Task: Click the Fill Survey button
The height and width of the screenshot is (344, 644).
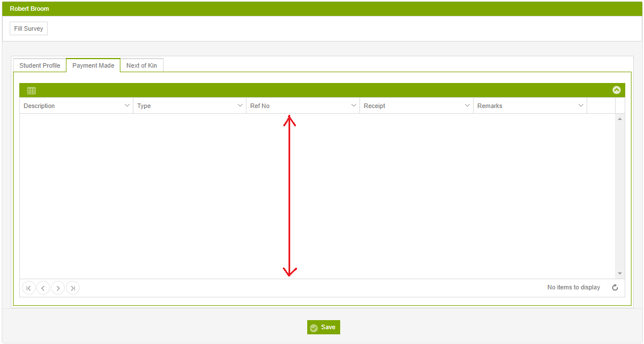Action: click(29, 28)
